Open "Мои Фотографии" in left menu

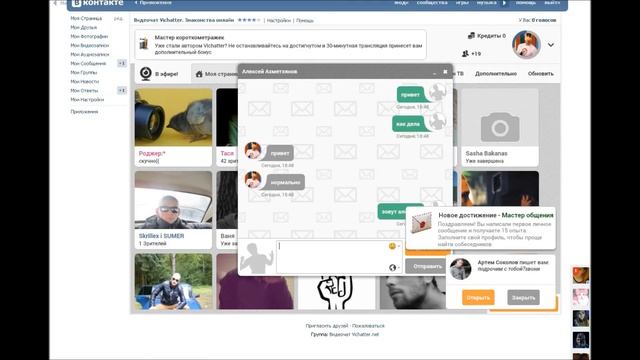tap(89, 36)
